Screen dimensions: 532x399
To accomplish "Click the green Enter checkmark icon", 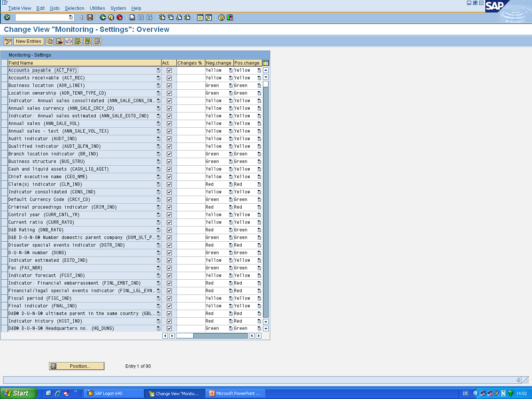I will click(7, 17).
